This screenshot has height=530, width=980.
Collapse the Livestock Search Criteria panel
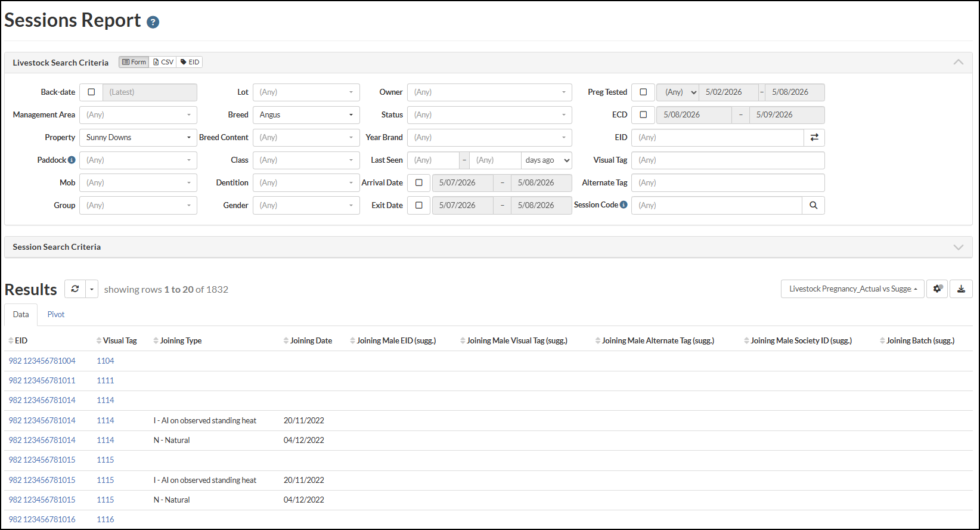[x=959, y=62]
